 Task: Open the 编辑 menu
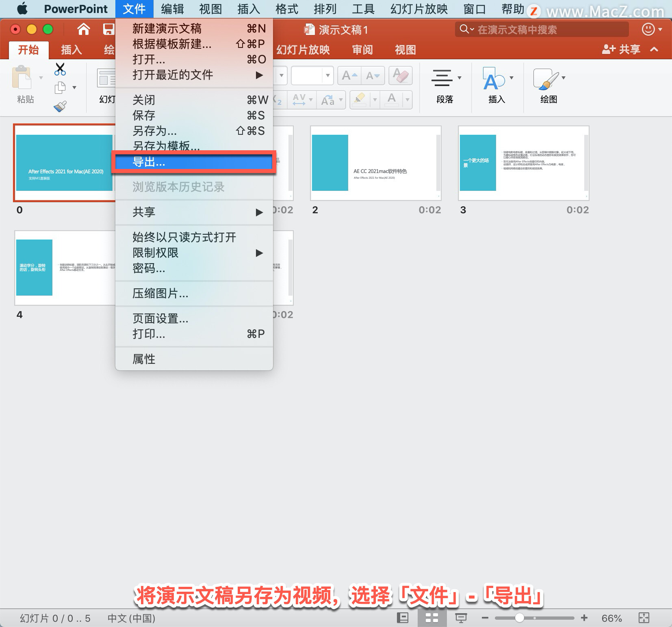tap(172, 9)
